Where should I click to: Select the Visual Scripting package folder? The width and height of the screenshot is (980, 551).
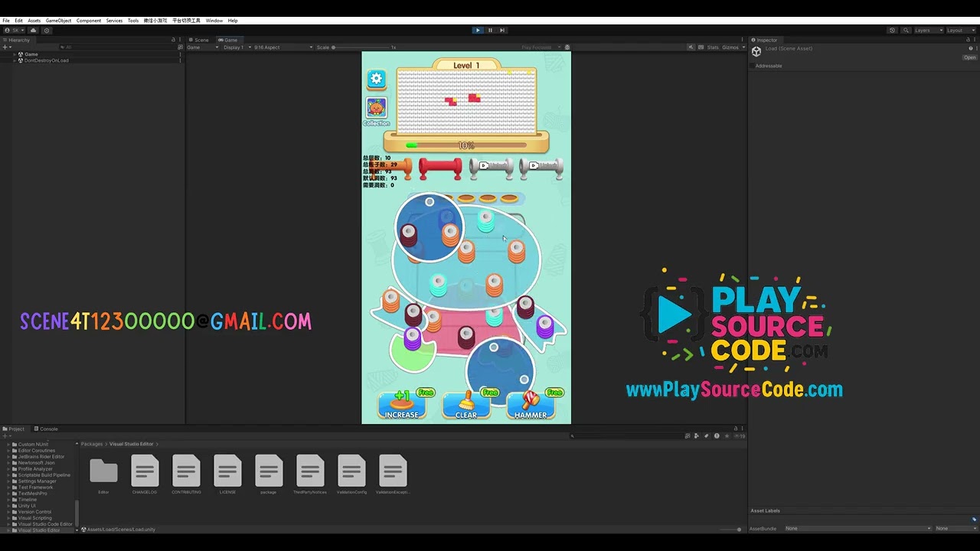click(34, 518)
